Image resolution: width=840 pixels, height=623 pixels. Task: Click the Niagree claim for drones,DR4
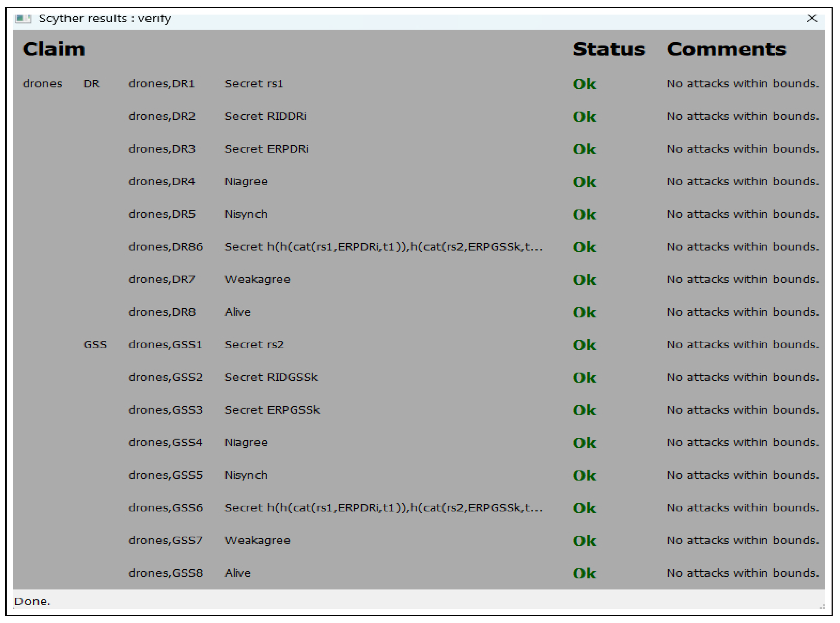coord(246,182)
